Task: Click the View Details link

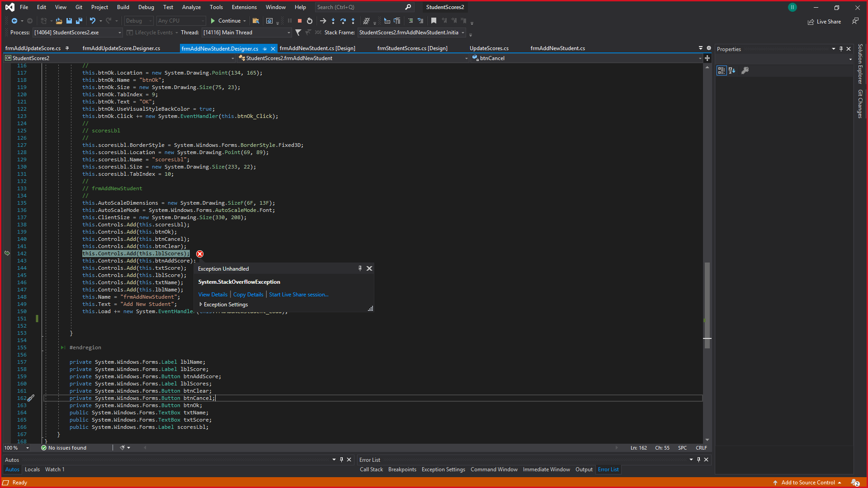Action: click(x=212, y=295)
